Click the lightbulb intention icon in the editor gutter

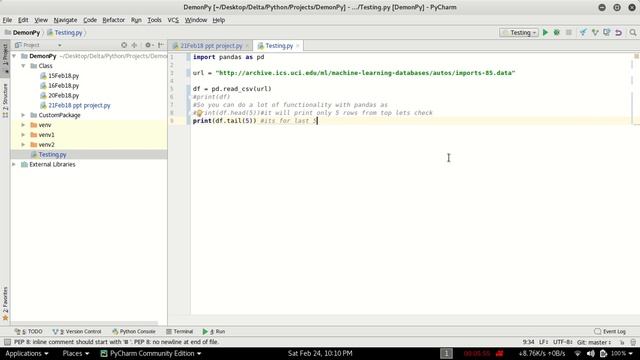coord(199,113)
